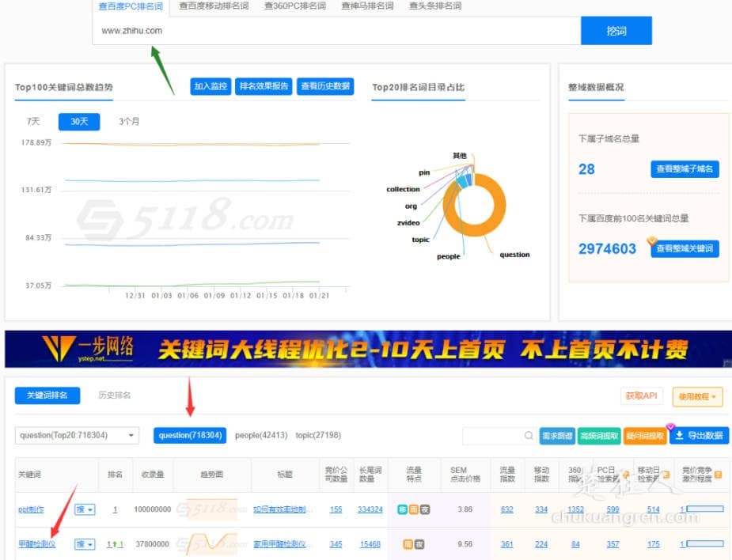Click the crown badge beside count 2974603
The width and height of the screenshot is (732, 560).
pos(650,241)
